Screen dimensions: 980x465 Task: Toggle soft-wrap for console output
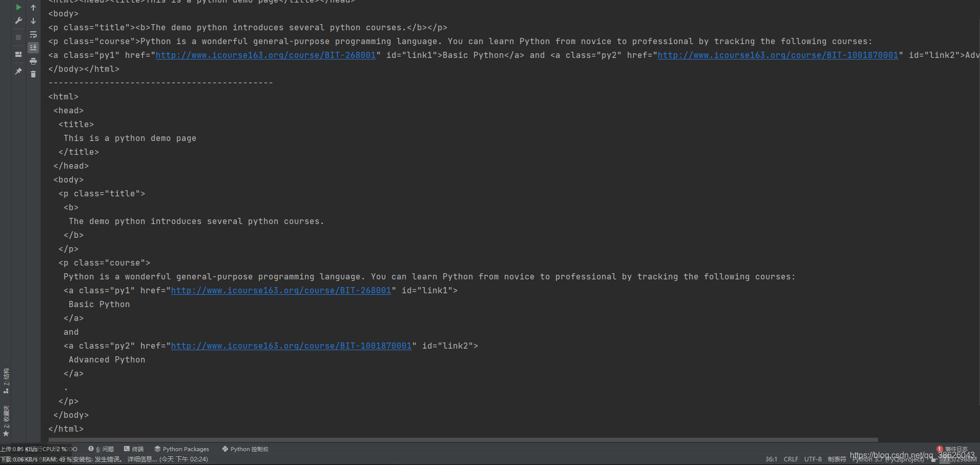(x=33, y=34)
